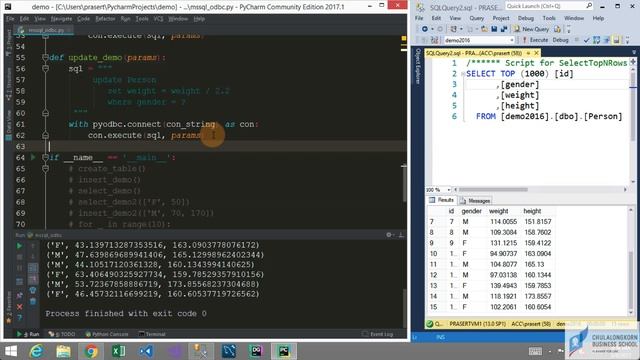This screenshot has width=640, height=360.
Task: Click into the Quick Launch search field
Action: [x=545, y=6]
